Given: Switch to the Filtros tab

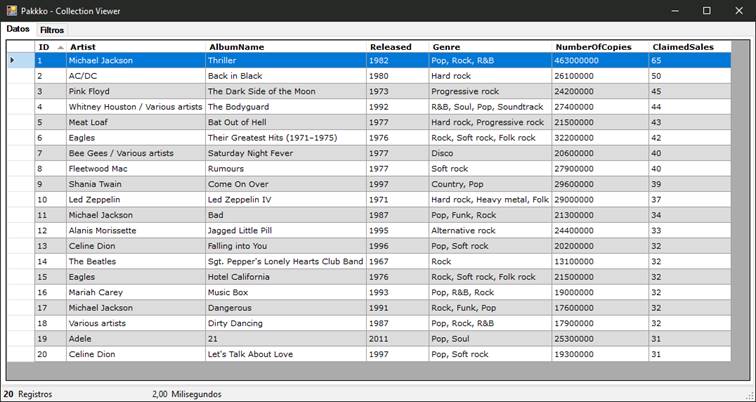Looking at the screenshot, I should point(52,30).
